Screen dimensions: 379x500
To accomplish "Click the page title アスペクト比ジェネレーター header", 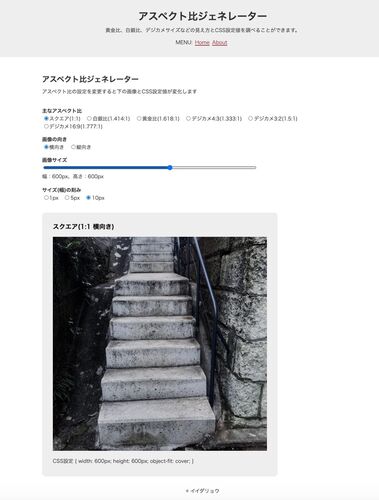I will (x=203, y=16).
